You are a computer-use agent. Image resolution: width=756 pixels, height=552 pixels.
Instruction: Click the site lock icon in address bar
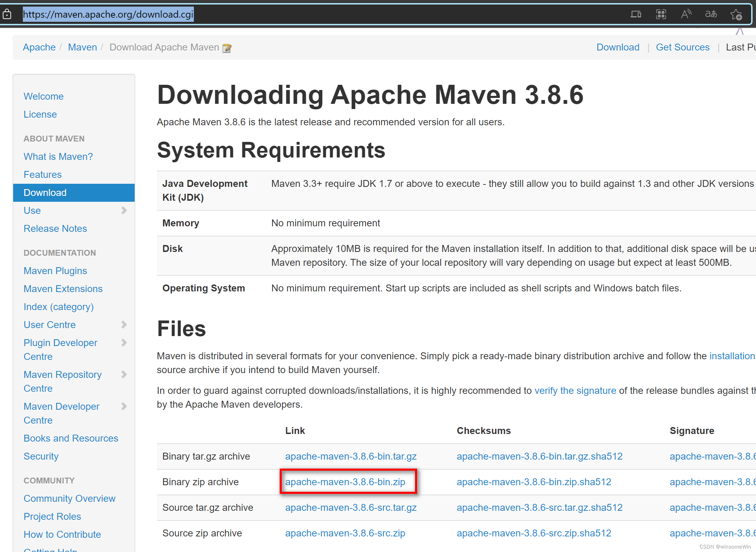[x=7, y=14]
